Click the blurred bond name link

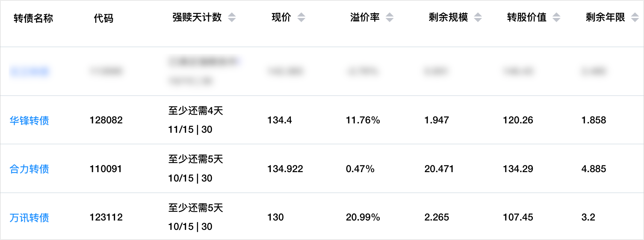pos(29,71)
